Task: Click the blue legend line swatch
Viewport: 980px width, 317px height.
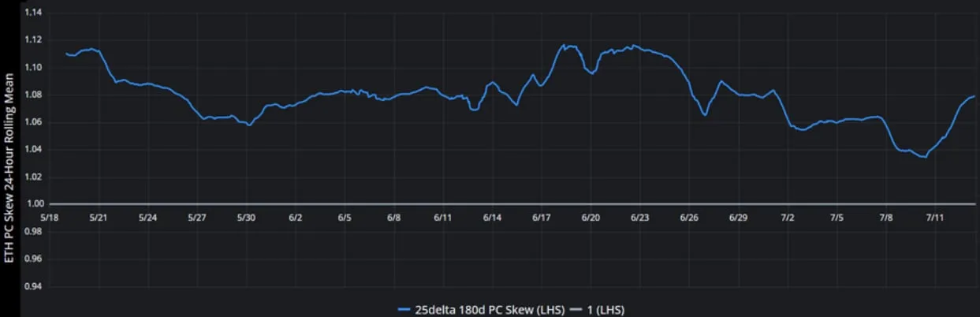Action: pos(405,310)
